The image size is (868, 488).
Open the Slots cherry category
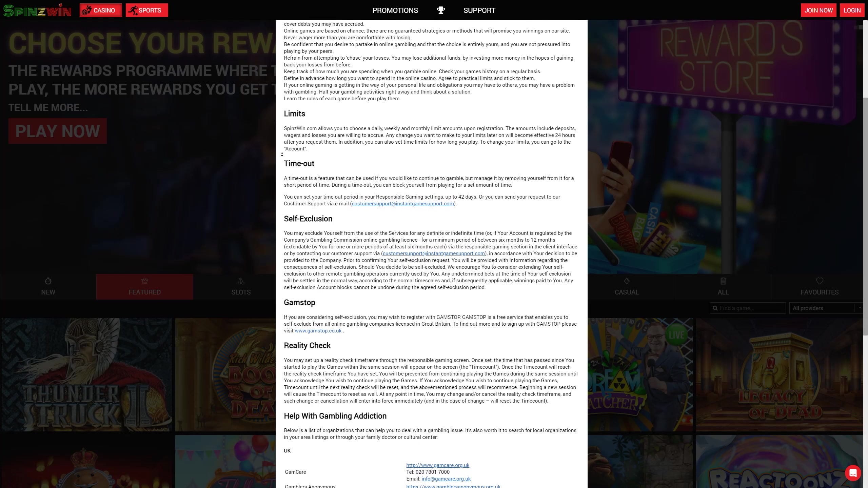(241, 287)
